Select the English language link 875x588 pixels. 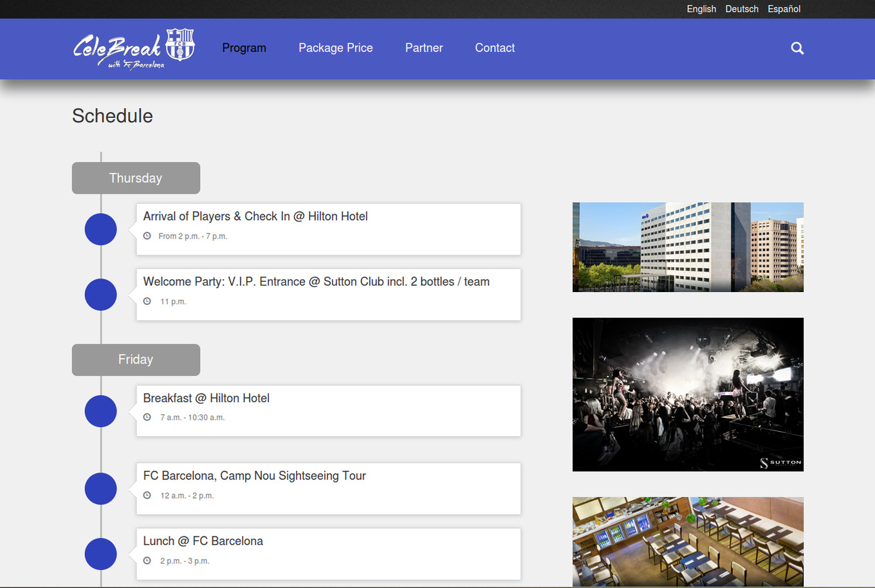pyautogui.click(x=701, y=9)
